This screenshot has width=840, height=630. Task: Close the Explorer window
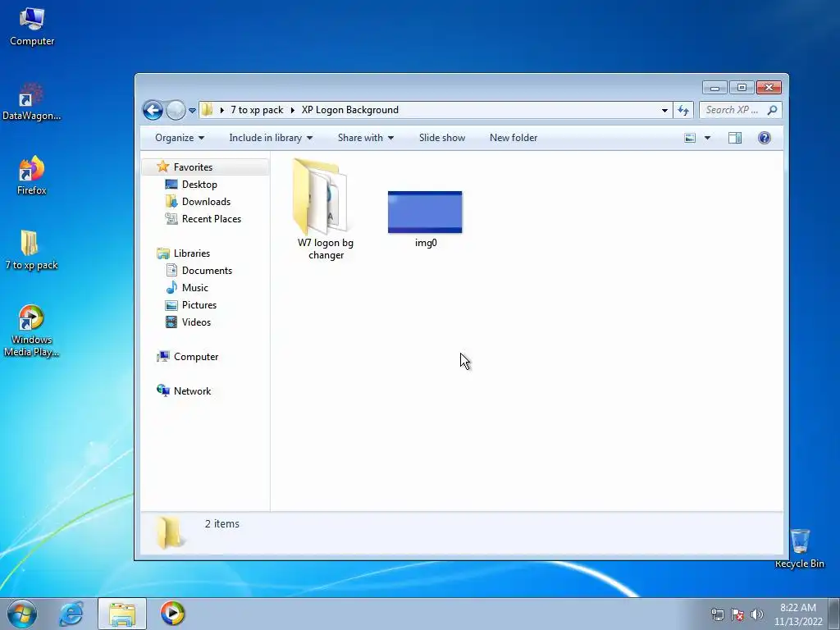[x=769, y=87]
